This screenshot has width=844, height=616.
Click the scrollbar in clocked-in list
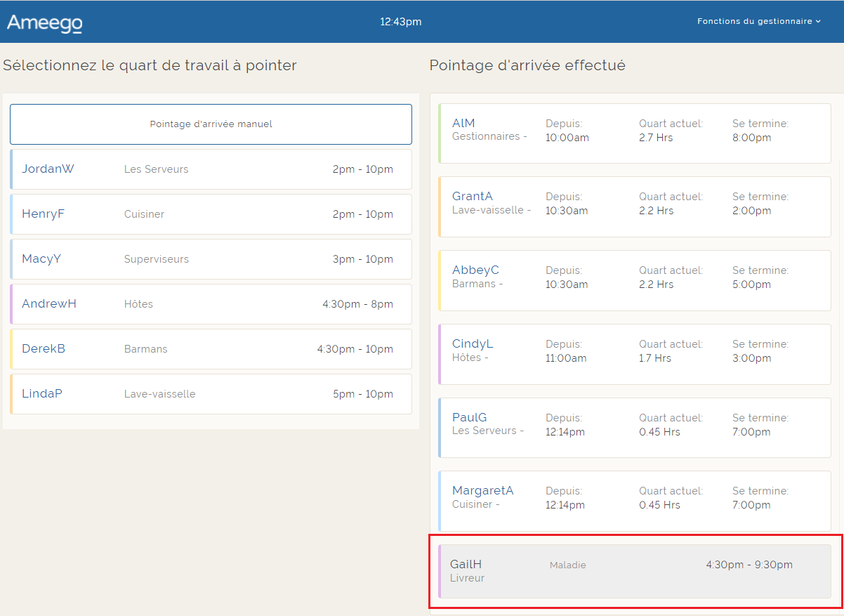(x=840, y=351)
